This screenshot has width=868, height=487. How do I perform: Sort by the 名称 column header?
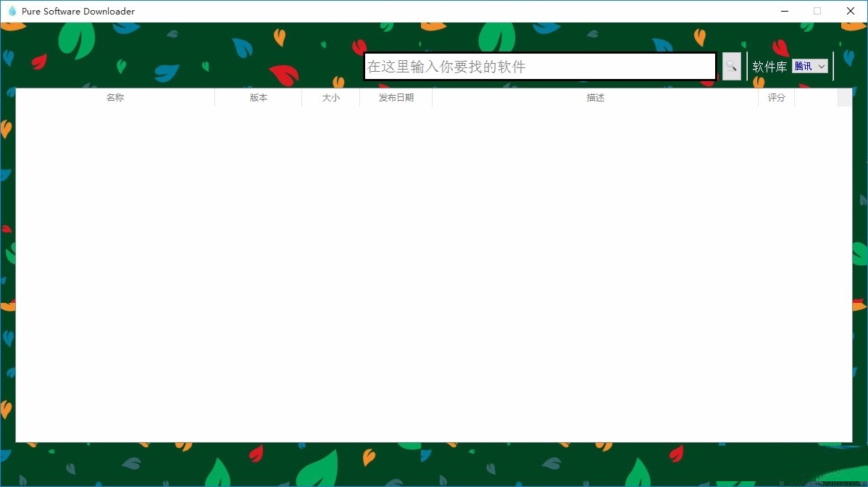pos(115,98)
